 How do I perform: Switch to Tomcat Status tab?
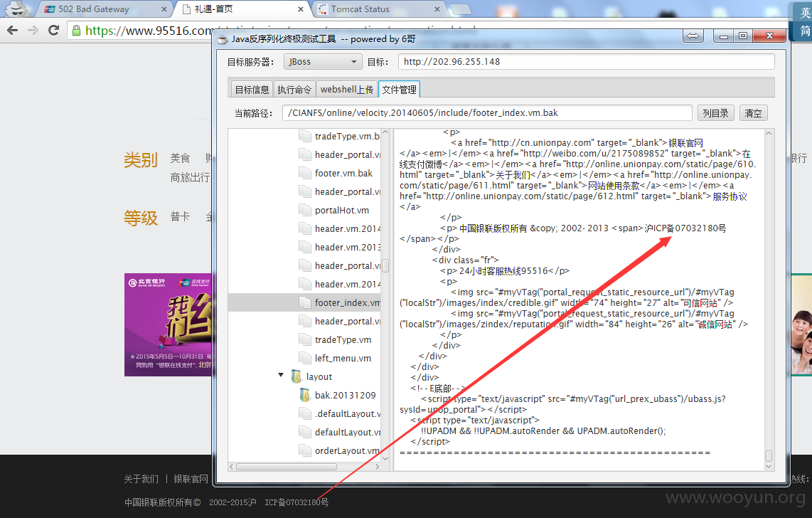tap(378, 9)
